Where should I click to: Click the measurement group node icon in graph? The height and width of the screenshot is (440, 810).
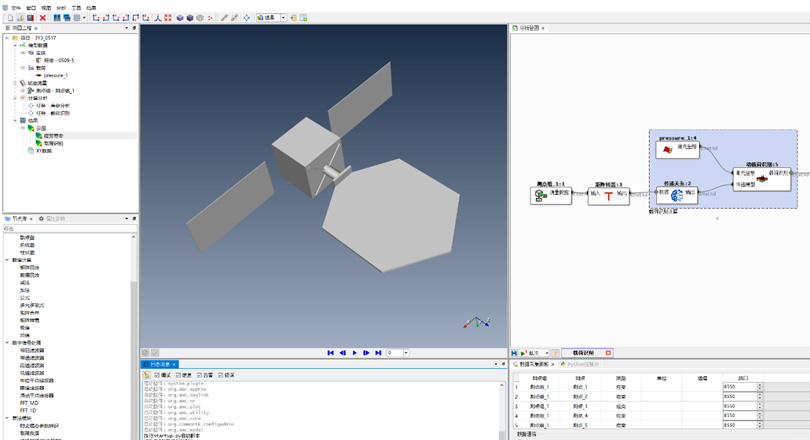pyautogui.click(x=540, y=195)
